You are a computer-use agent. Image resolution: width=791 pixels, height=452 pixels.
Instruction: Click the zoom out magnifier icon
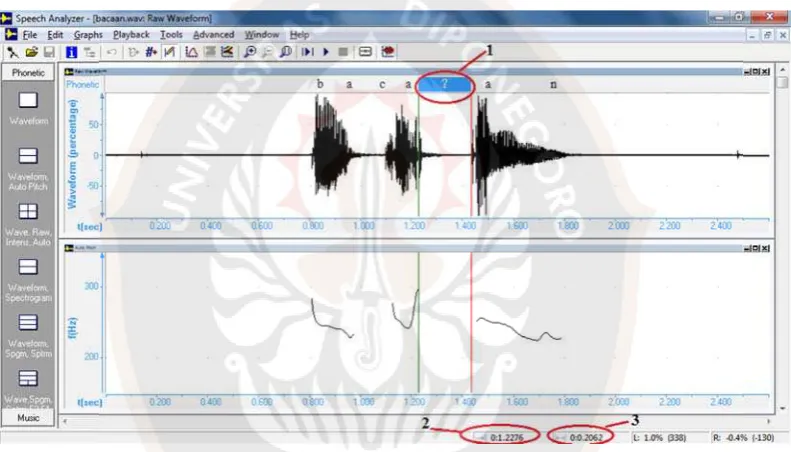tap(267, 52)
